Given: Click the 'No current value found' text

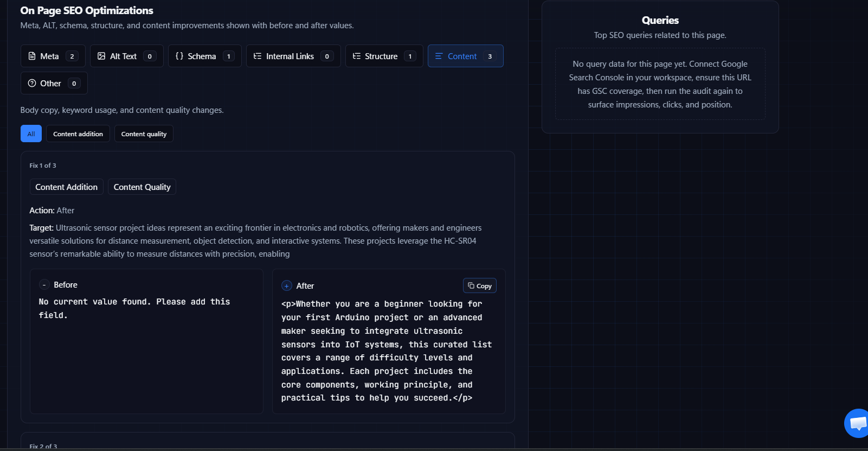Looking at the screenshot, I should [x=134, y=308].
